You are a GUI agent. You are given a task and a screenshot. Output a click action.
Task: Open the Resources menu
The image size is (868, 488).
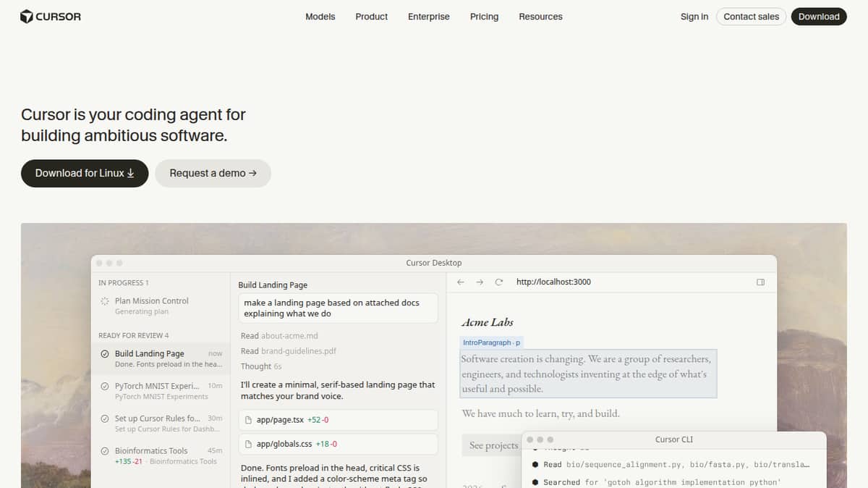coord(540,17)
